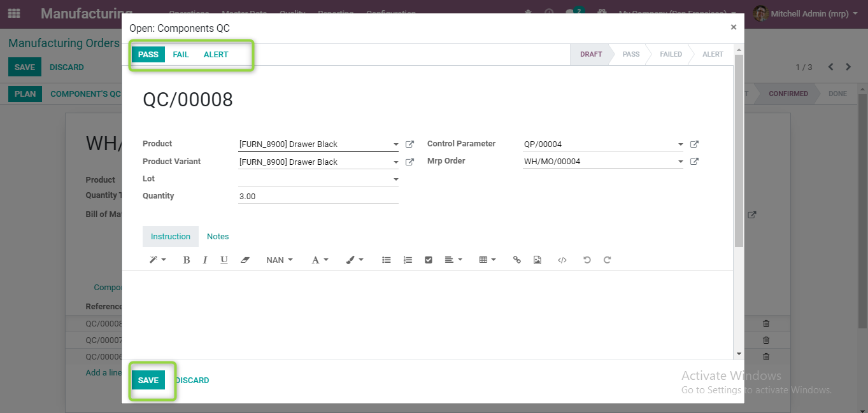Select the ALERT status stage

point(713,54)
